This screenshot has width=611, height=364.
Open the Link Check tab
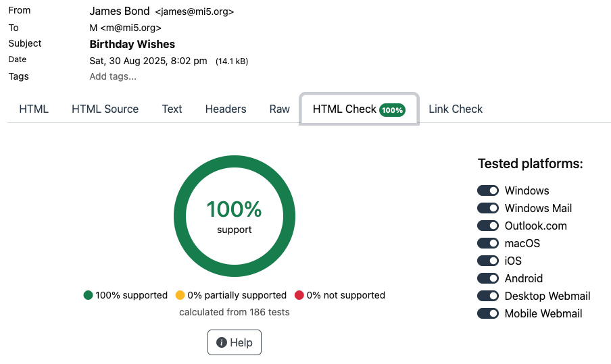456,109
